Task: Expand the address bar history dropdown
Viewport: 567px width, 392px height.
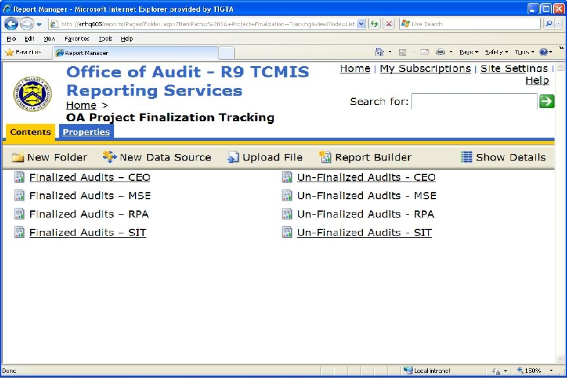Action: pos(361,24)
